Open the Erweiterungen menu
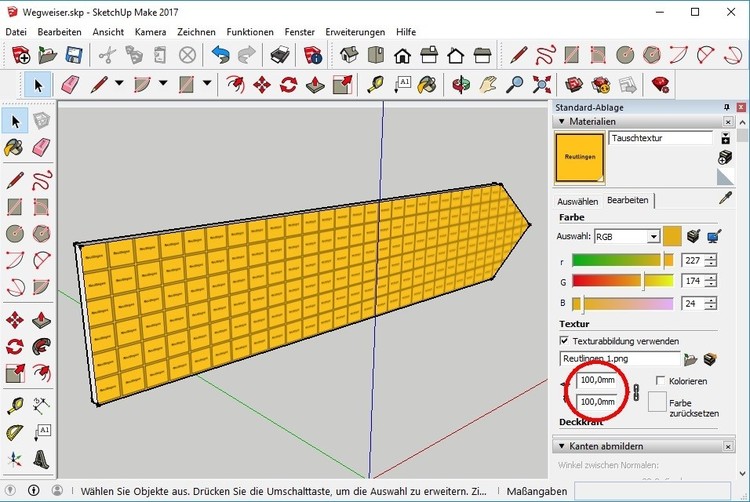The image size is (750, 502). [x=355, y=32]
